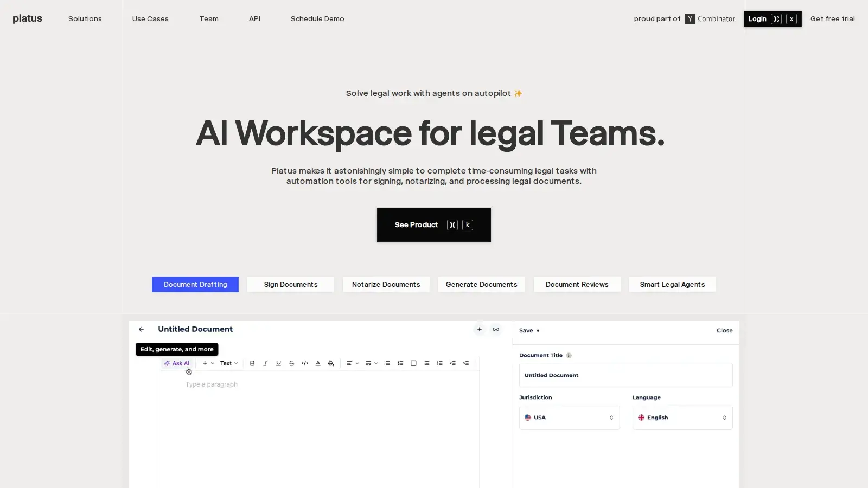
Task: Create a numbered list
Action: pos(400,363)
